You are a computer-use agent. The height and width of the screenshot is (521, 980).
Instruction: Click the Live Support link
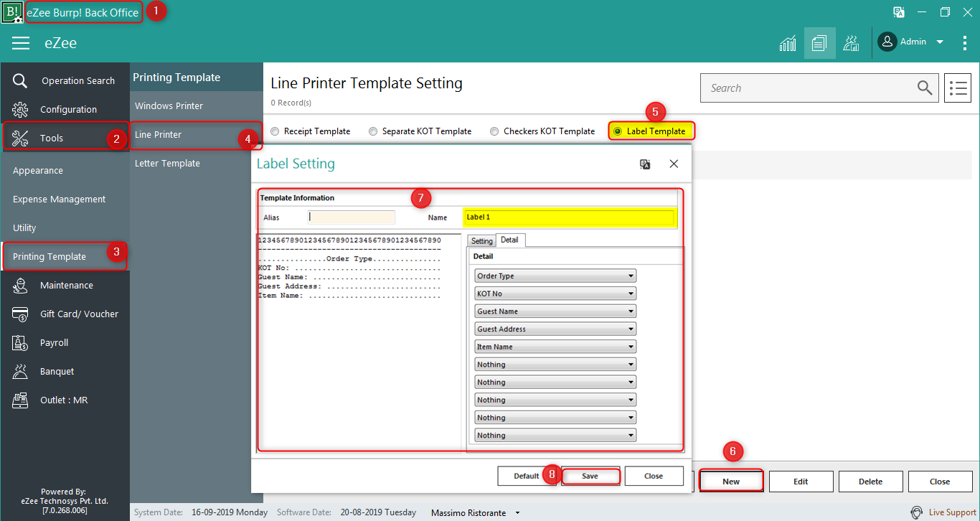[952, 512]
